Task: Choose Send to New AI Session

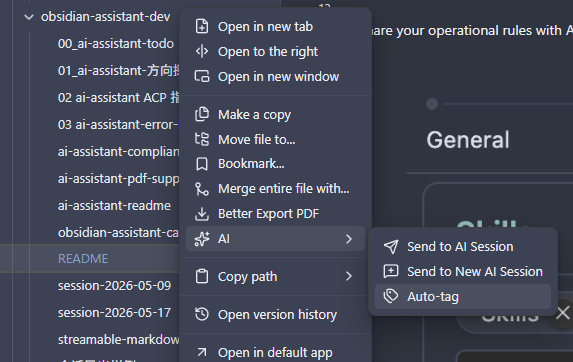Action: point(463,271)
